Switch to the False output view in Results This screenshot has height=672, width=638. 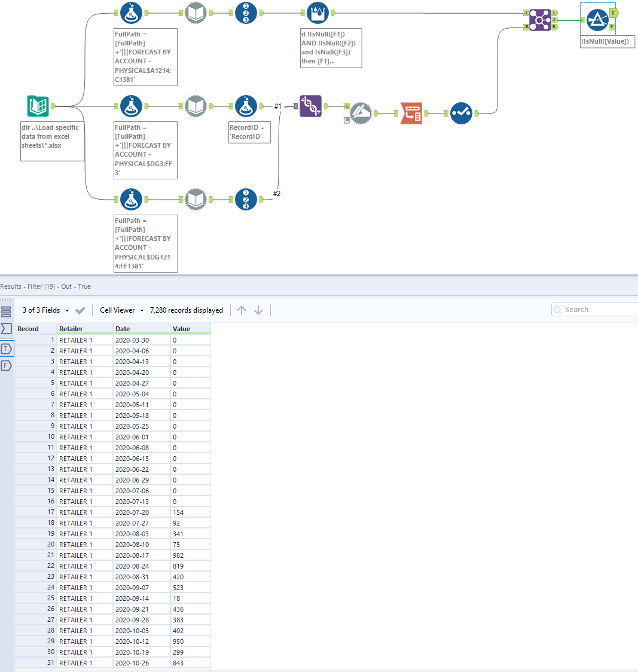pos(8,365)
